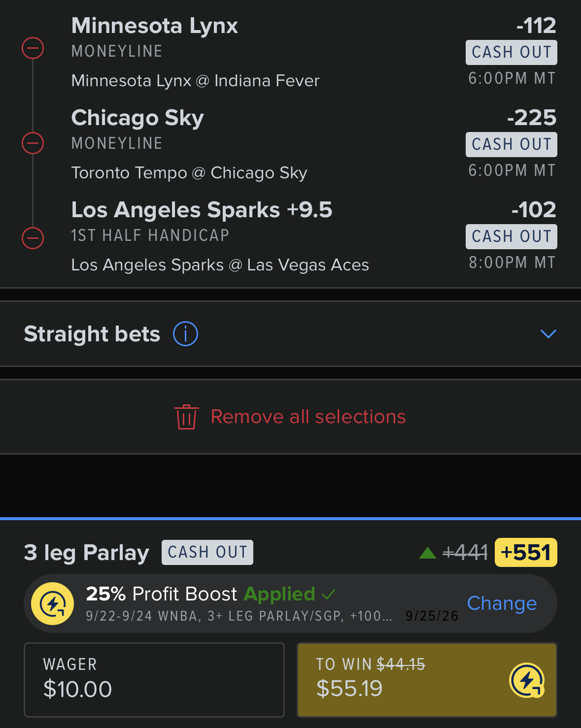The width and height of the screenshot is (581, 728).
Task: Edit the To Win $55.19 field
Action: coord(427,680)
